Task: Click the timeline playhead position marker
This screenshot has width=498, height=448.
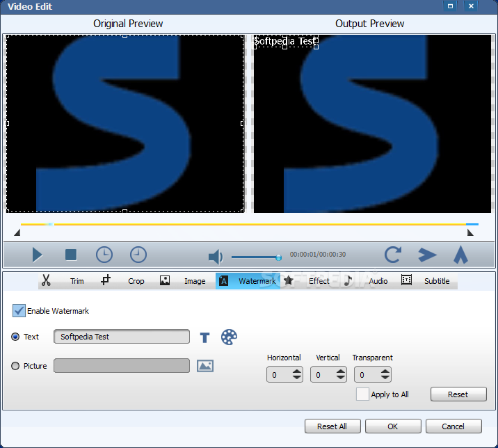Action: tap(49, 224)
